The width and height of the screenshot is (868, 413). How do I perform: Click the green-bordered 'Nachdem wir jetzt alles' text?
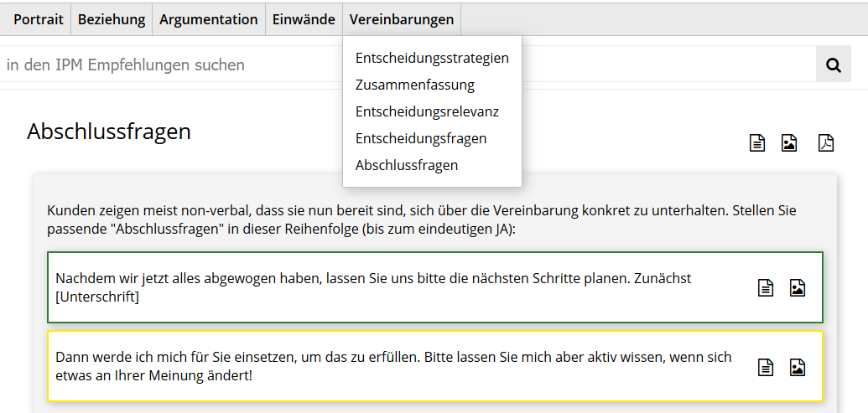click(x=374, y=287)
